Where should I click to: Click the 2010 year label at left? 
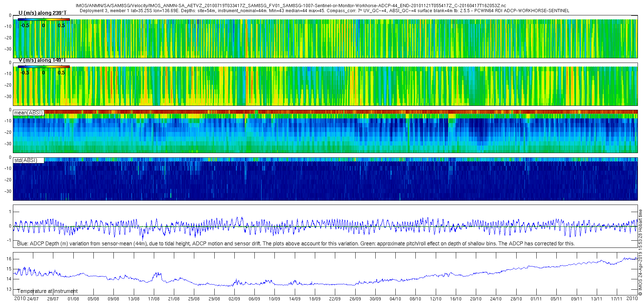(x=20, y=299)
